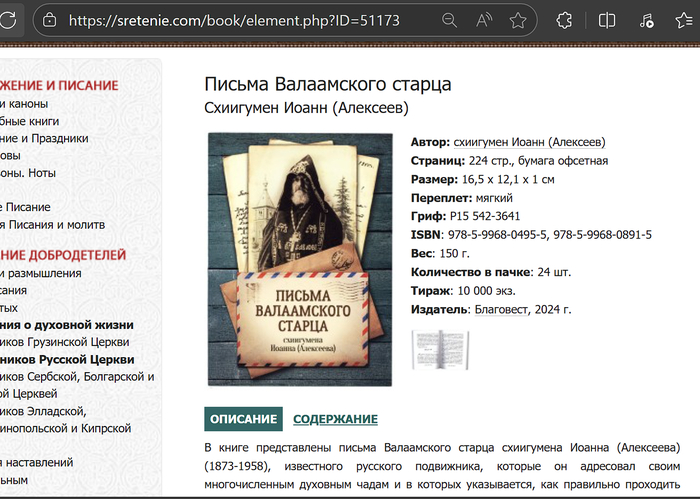Click the browser refresh button
This screenshot has height=499, width=700.
coord(8,20)
